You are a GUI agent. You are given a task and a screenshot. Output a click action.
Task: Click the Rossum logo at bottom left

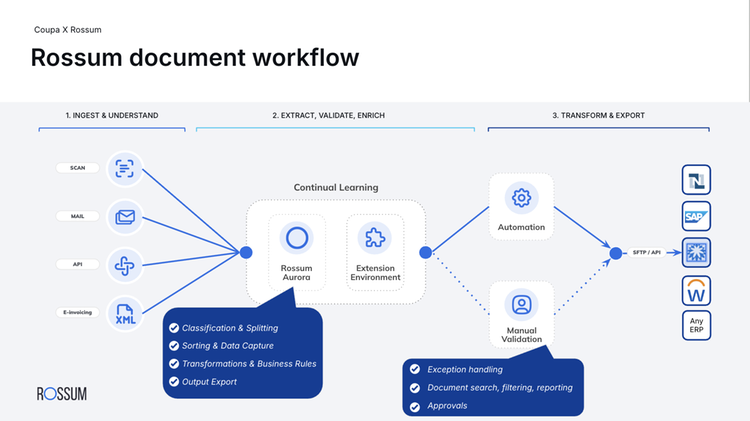tap(61, 393)
